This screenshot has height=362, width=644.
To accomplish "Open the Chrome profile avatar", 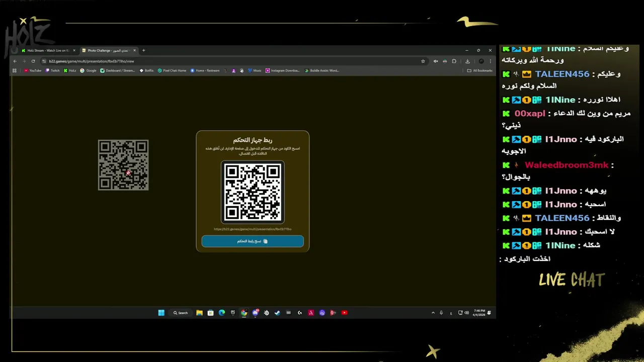I will point(481,61).
